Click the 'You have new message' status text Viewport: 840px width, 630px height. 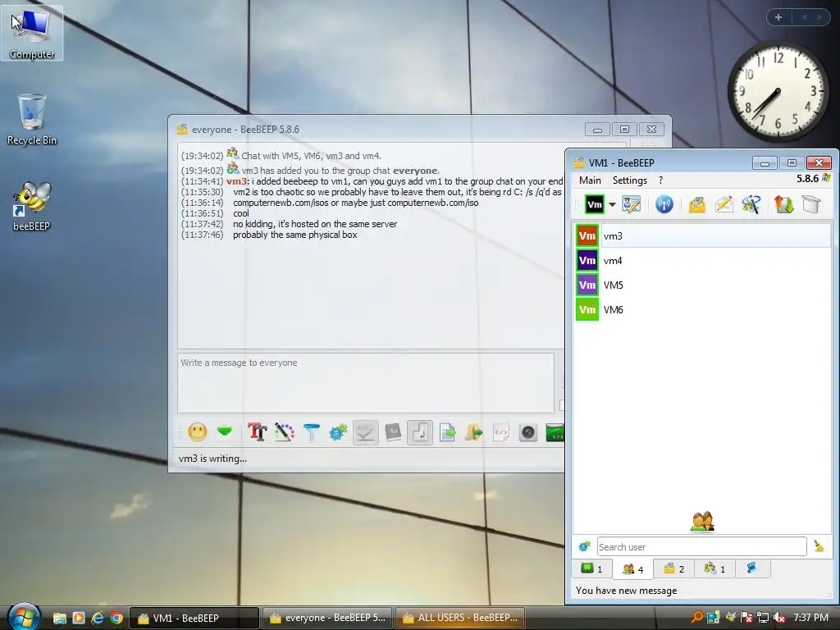(626, 591)
